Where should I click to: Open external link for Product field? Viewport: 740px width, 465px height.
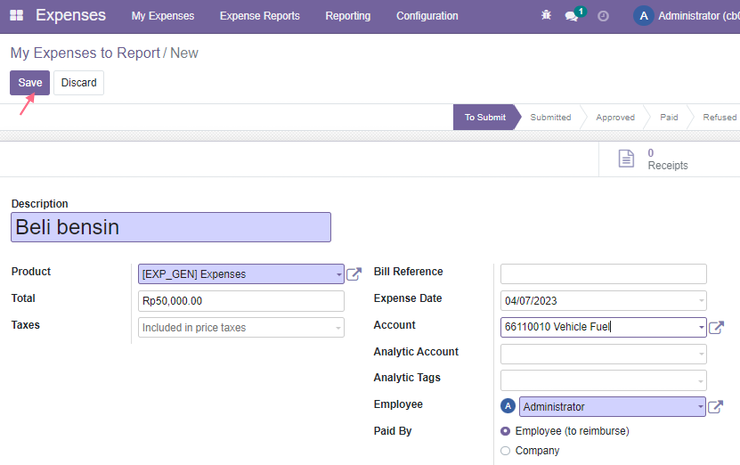[x=354, y=274]
